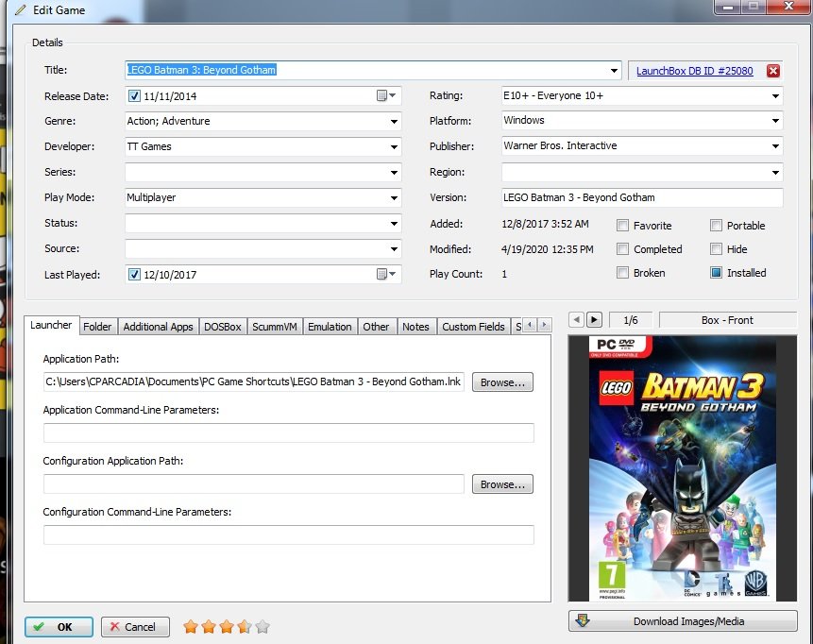Viewport: 813px width, 644px height.
Task: Click the Application Command-Line Parameters field
Action: point(289,433)
